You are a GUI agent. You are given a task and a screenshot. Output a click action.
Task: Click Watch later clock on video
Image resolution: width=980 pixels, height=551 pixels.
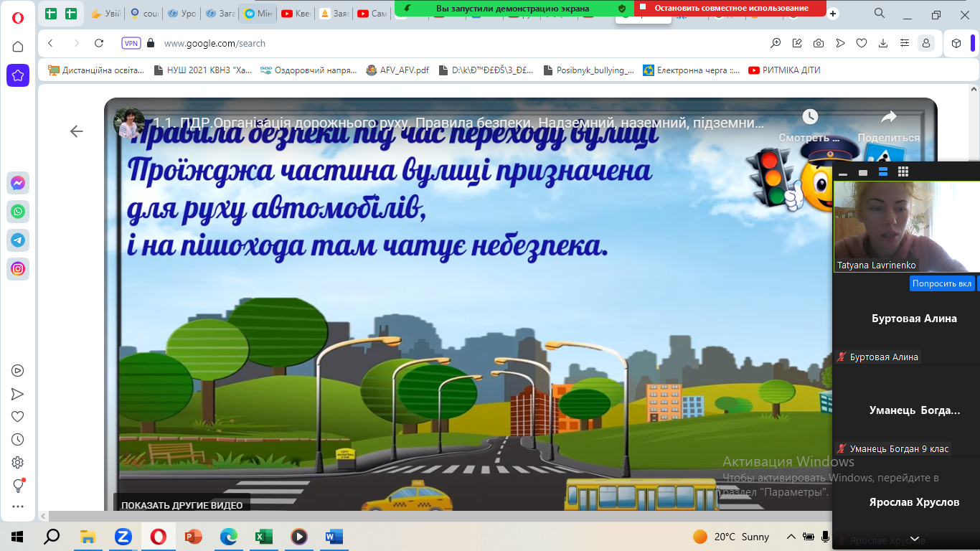click(810, 116)
